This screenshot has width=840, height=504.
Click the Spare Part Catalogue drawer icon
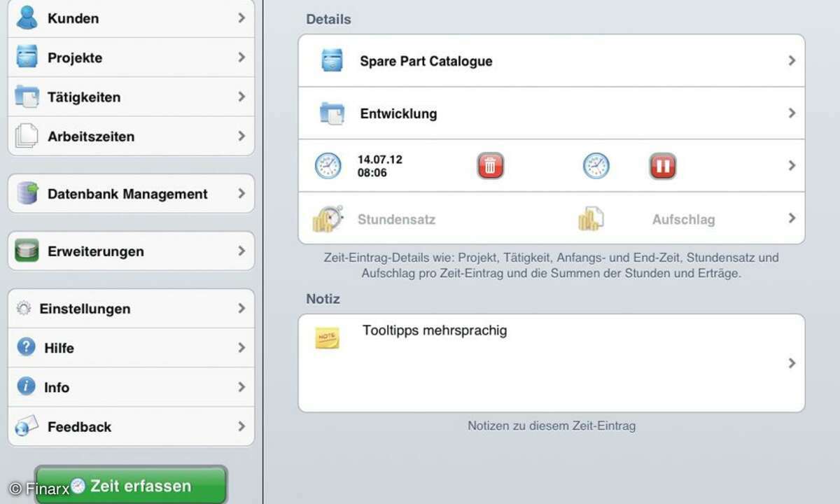(332, 60)
